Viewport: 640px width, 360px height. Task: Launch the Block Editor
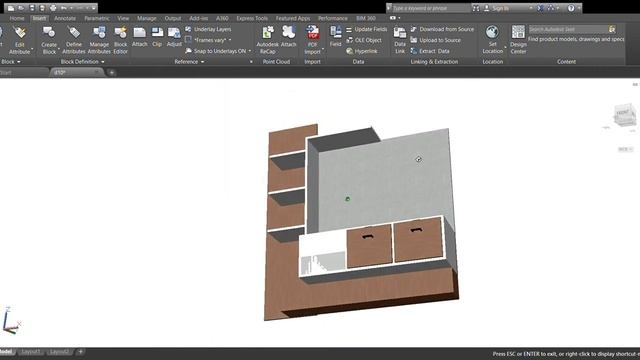[x=120, y=40]
